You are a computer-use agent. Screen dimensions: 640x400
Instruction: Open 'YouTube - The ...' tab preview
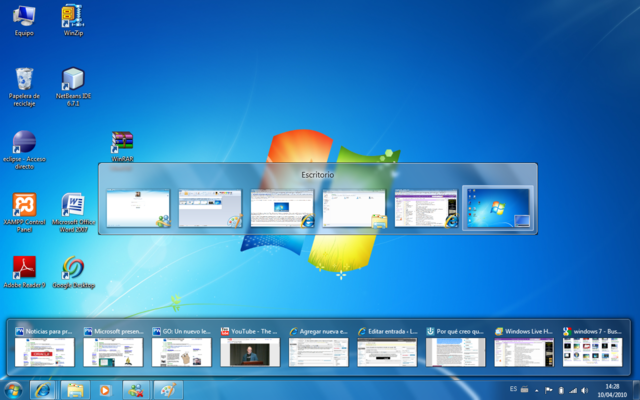point(250,347)
